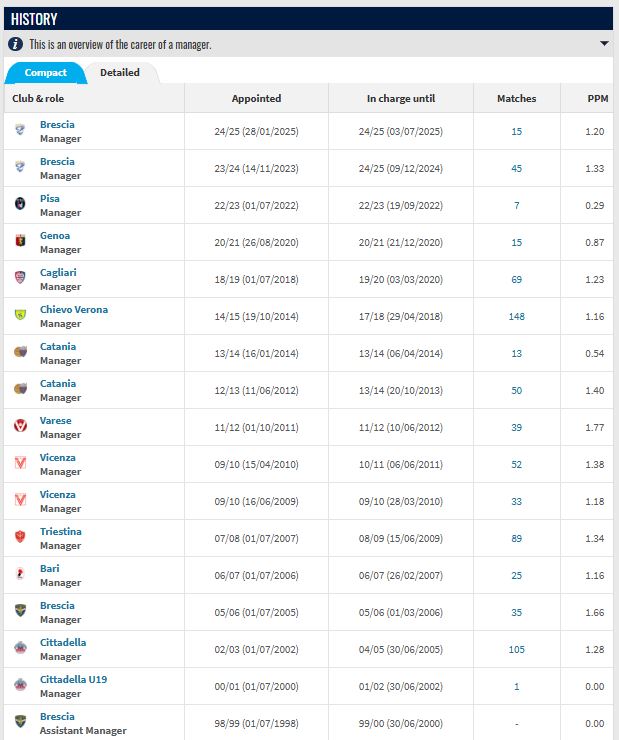
Task: Open the Brescia link appointed 14/11/2023
Action: pos(57,161)
